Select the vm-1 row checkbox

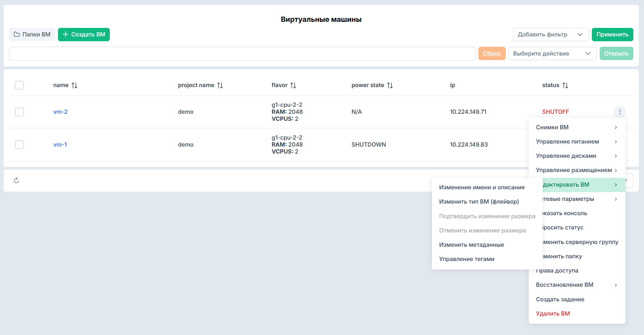coord(19,144)
